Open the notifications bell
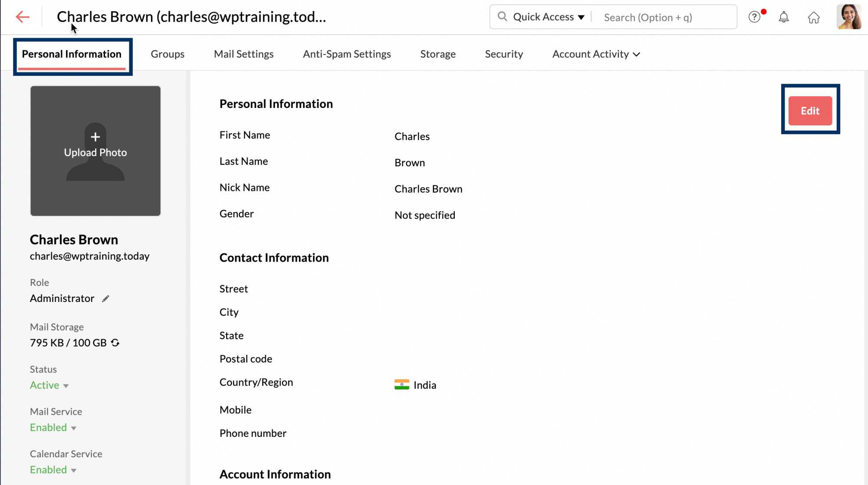The width and height of the screenshot is (868, 485). pos(784,17)
